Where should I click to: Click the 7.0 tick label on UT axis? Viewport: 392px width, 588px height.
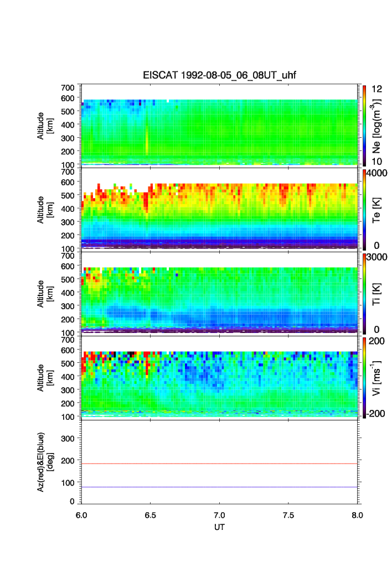(219, 515)
